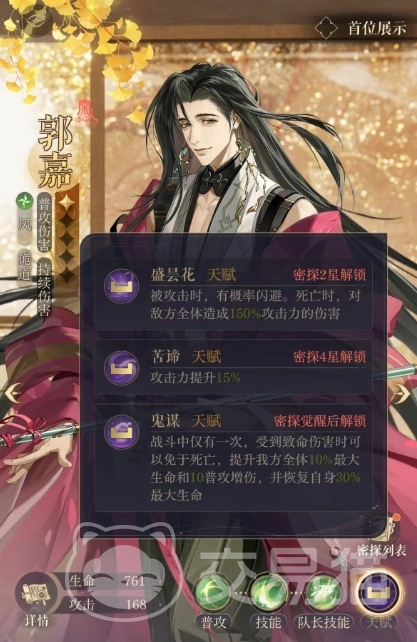Tap the 盛昙花 talent purple icon
417x642 pixels.
pyautogui.click(x=121, y=285)
